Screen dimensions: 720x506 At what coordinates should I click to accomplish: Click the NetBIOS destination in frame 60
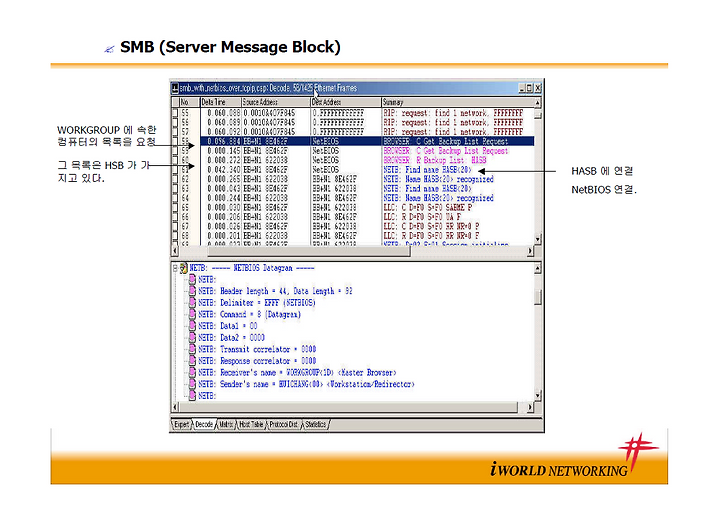pos(326,160)
